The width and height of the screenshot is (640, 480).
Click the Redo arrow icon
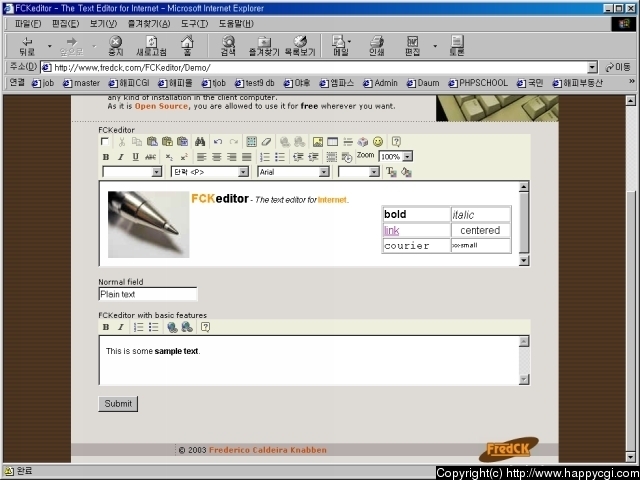233,142
